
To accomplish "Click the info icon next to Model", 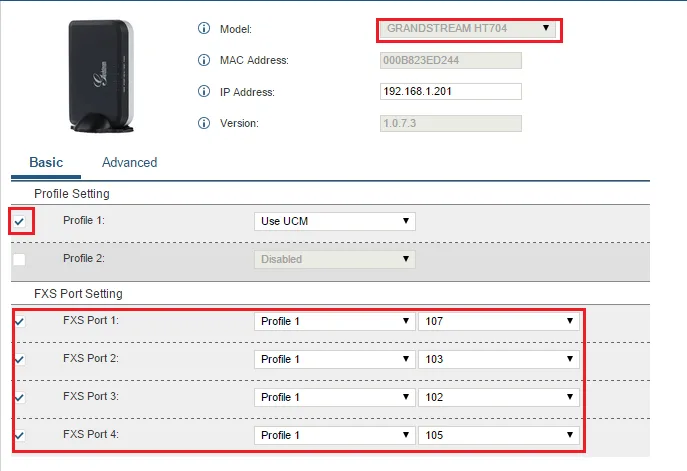I will 204,29.
